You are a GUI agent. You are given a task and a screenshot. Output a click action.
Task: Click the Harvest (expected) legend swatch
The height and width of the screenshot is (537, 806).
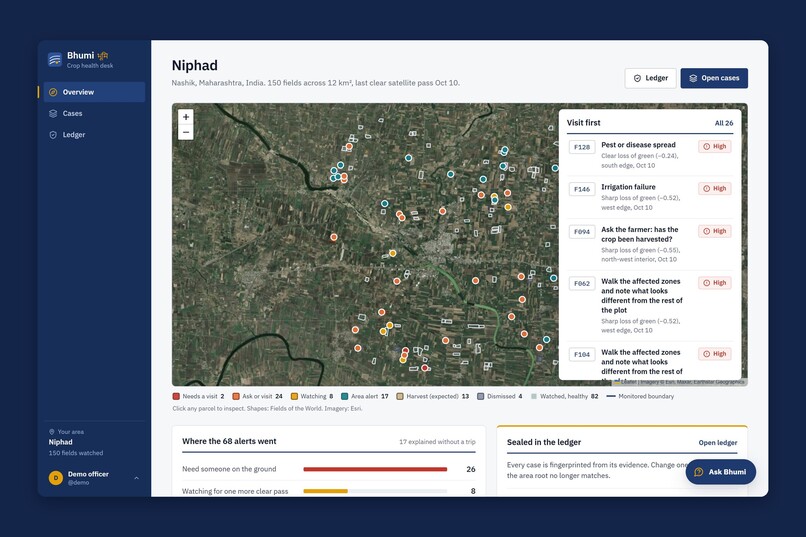400,396
